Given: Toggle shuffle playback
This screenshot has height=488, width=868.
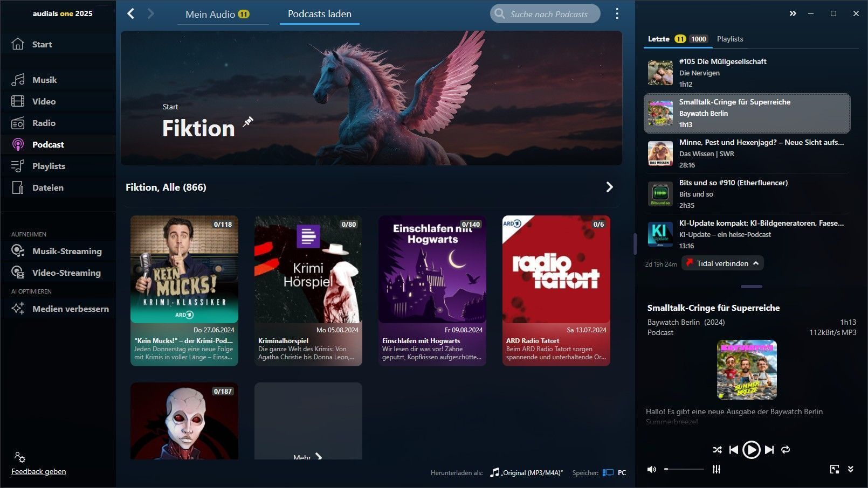Looking at the screenshot, I should pyautogui.click(x=717, y=450).
